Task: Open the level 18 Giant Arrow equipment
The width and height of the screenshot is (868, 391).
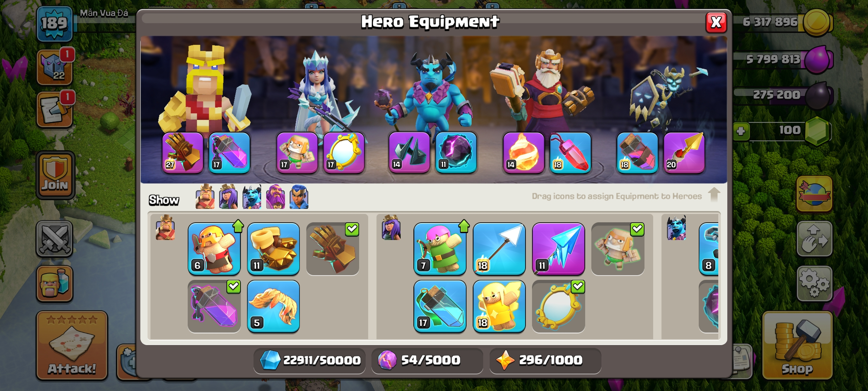Action: click(499, 249)
